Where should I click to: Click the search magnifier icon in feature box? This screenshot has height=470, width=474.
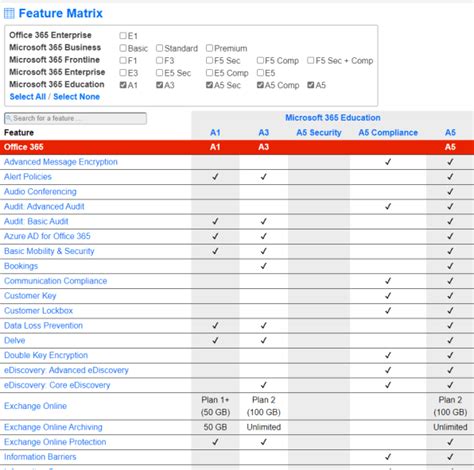coord(9,118)
